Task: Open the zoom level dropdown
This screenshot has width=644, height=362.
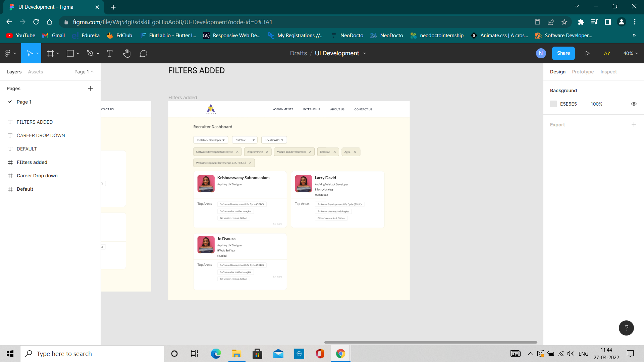Action: pyautogui.click(x=630, y=53)
